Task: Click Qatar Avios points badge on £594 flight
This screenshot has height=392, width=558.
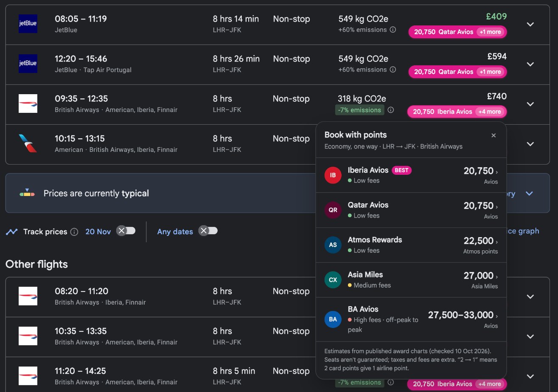Action: tap(457, 72)
